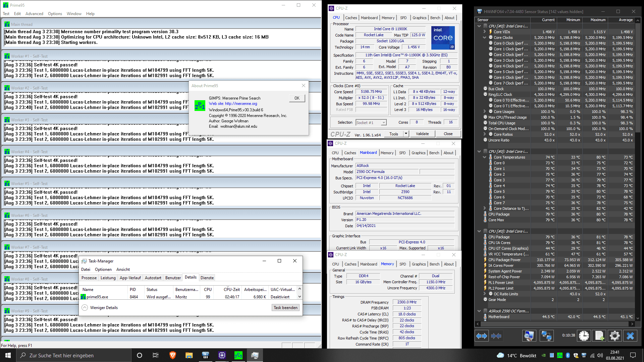Image resolution: width=644 pixels, height=362 pixels.
Task: Click the expand sensor columns arrows icon in HWiNFO
Action: point(482,336)
